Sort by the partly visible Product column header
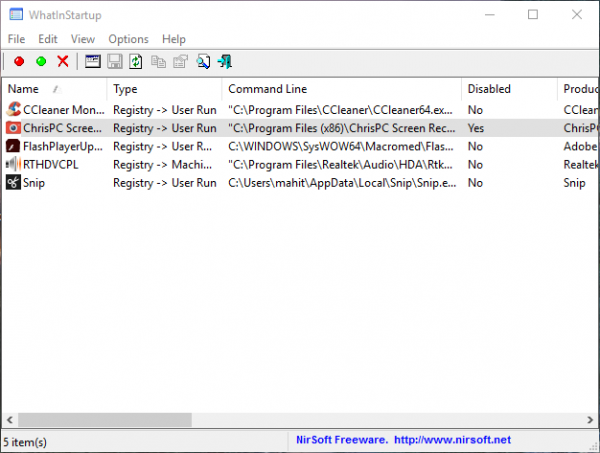This screenshot has width=600, height=453. click(579, 89)
